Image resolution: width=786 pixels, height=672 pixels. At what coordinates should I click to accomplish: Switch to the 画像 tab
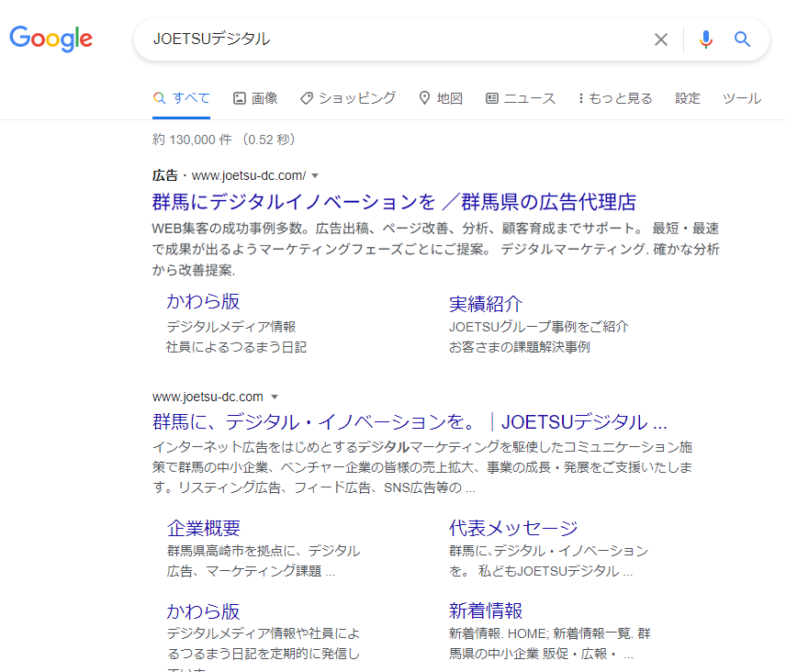(255, 98)
